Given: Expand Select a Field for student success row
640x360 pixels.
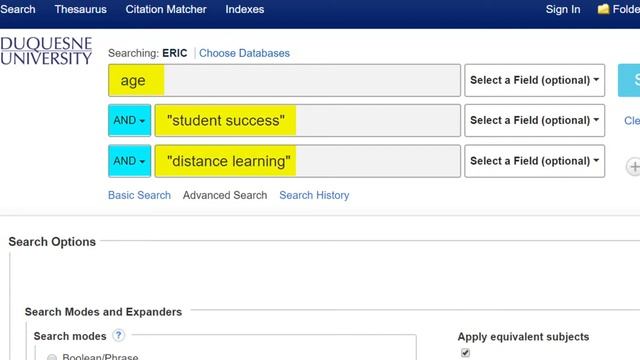Looking at the screenshot, I should (x=534, y=120).
